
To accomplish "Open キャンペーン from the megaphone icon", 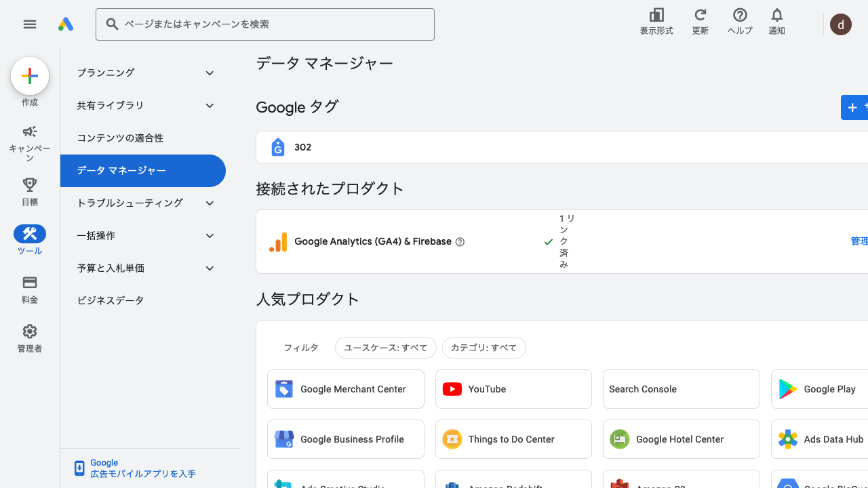I will pos(30,132).
